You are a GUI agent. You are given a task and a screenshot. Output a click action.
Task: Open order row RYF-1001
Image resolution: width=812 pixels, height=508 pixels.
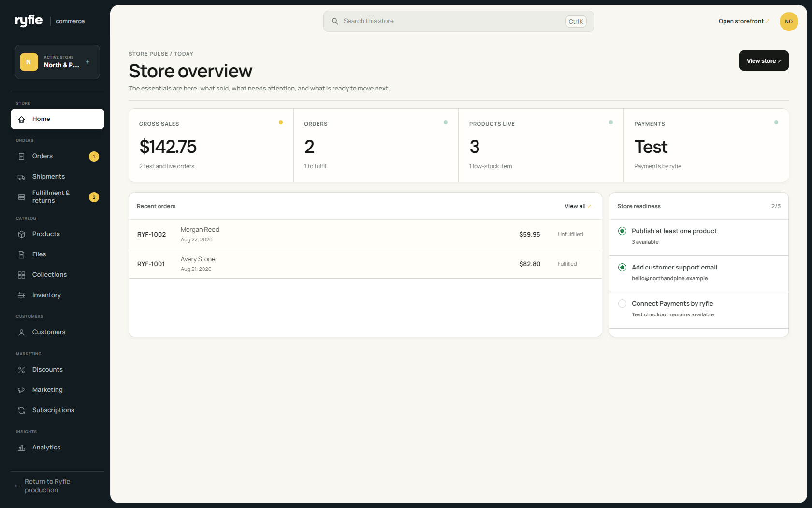point(365,264)
